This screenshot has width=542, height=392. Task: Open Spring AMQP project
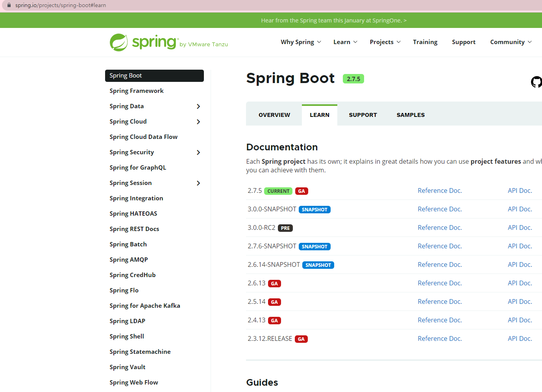129,260
